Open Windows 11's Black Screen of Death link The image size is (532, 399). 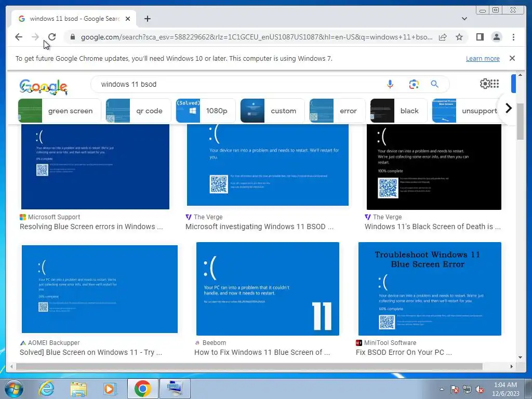(x=433, y=227)
